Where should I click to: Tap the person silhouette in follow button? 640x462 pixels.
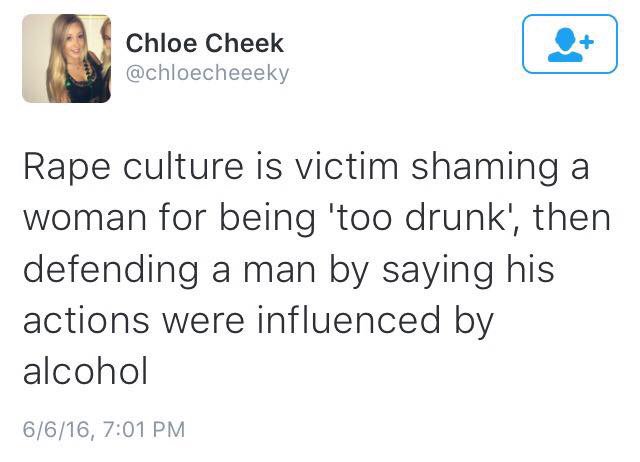point(565,45)
